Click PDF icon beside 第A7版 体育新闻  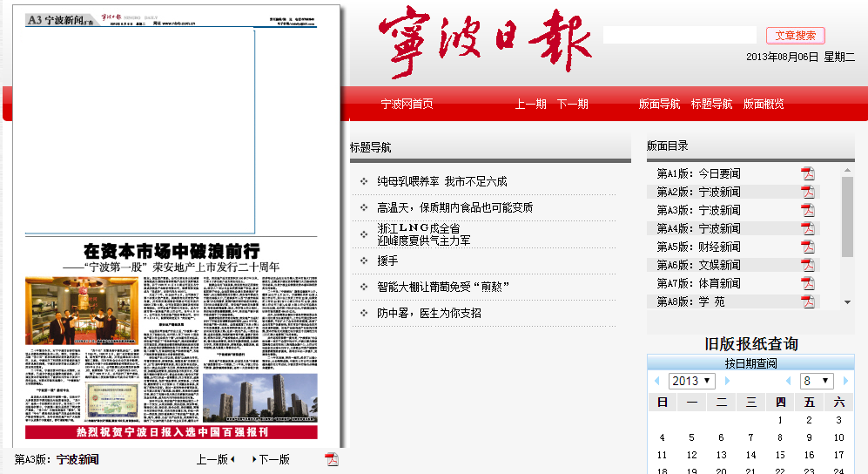[808, 283]
